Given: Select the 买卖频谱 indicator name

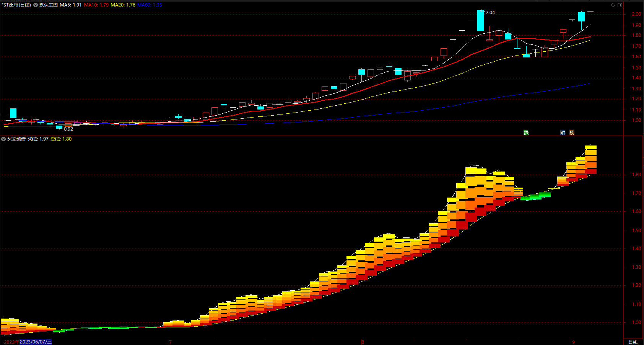Looking at the screenshot, I should (x=16, y=139).
